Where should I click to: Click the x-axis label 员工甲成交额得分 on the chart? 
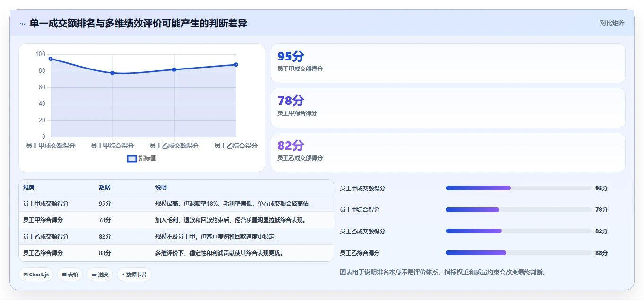pyautogui.click(x=51, y=146)
